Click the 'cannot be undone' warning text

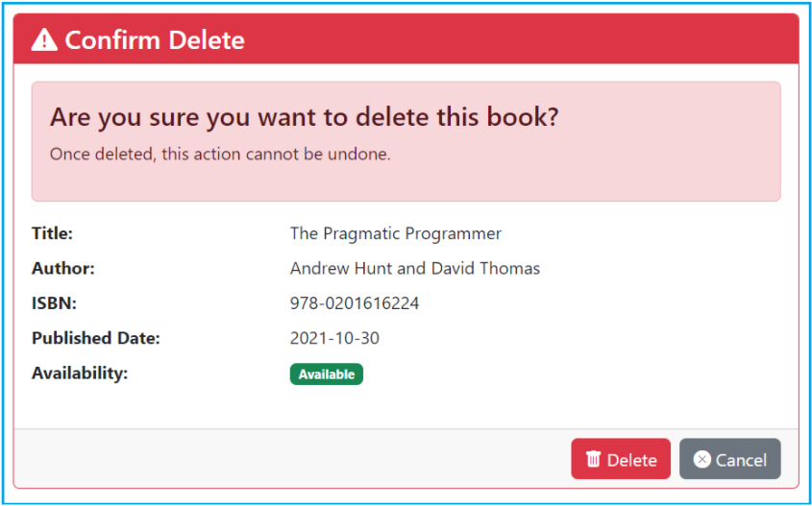[x=220, y=154]
